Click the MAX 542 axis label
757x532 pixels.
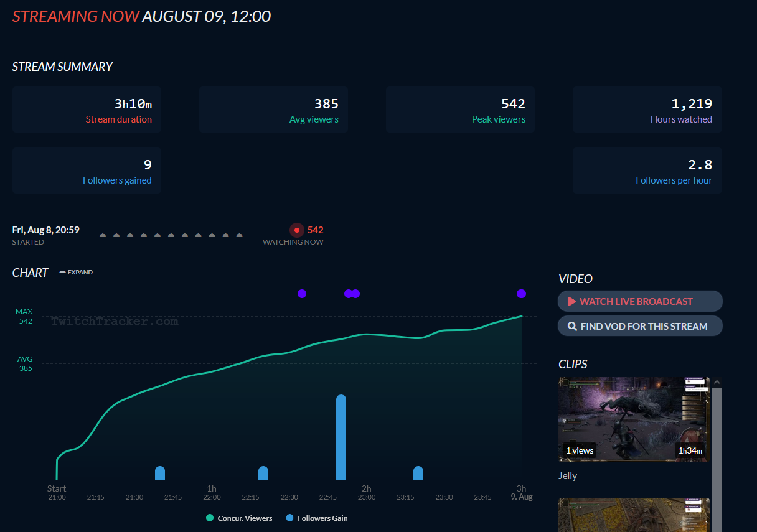pyautogui.click(x=25, y=316)
